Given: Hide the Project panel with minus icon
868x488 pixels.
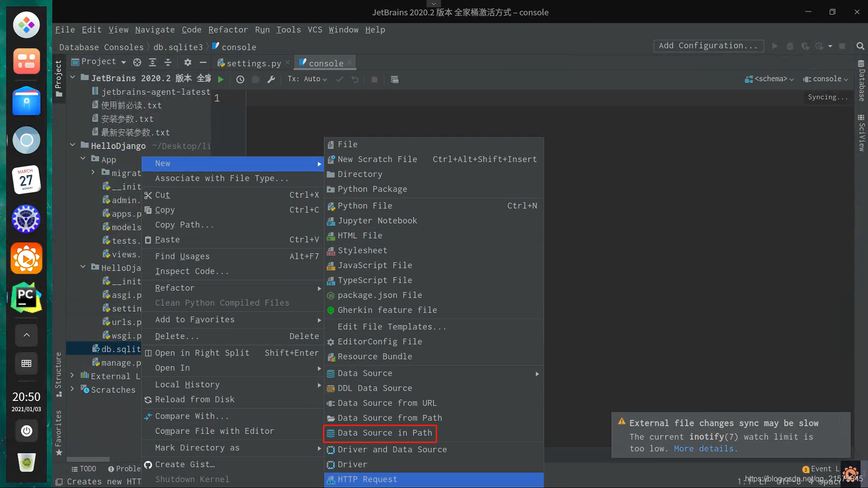Looking at the screenshot, I should [203, 62].
